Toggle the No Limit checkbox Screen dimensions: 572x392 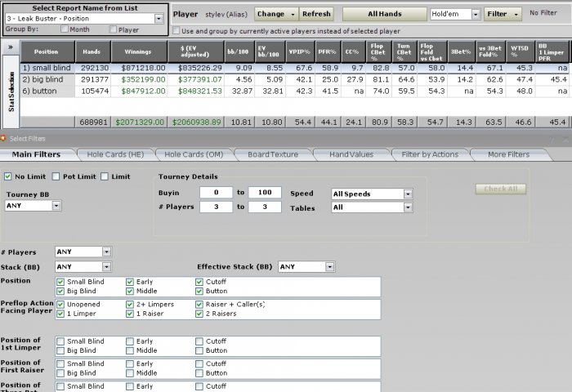coord(8,176)
